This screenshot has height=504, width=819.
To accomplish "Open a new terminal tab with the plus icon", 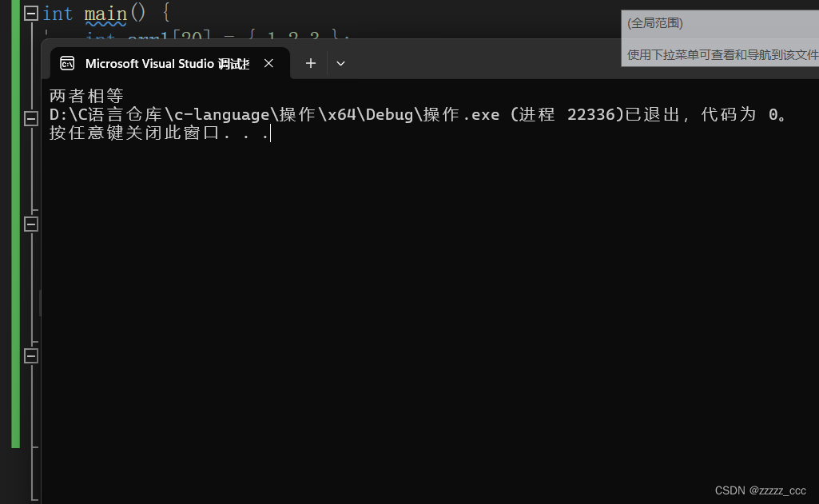I will (x=311, y=63).
